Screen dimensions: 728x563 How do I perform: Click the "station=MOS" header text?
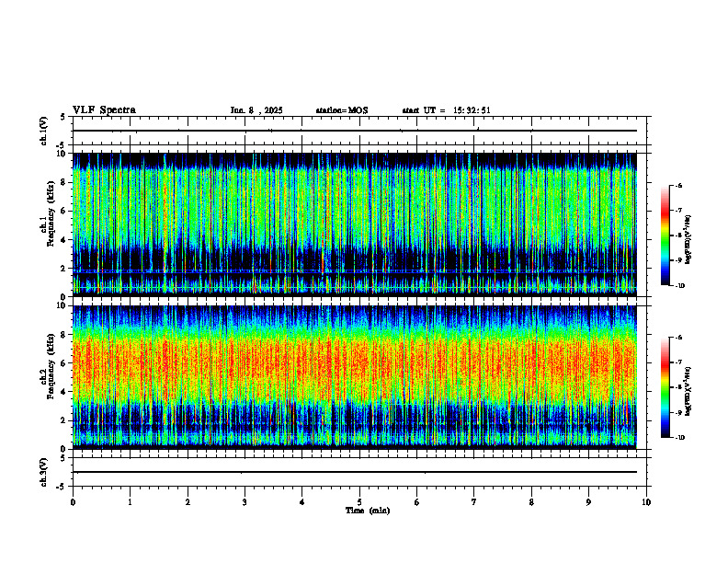342,110
